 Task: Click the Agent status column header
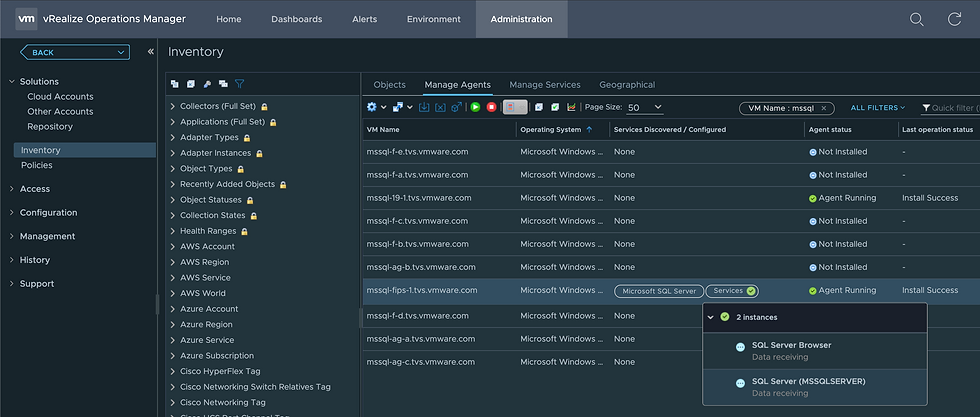[851, 129]
